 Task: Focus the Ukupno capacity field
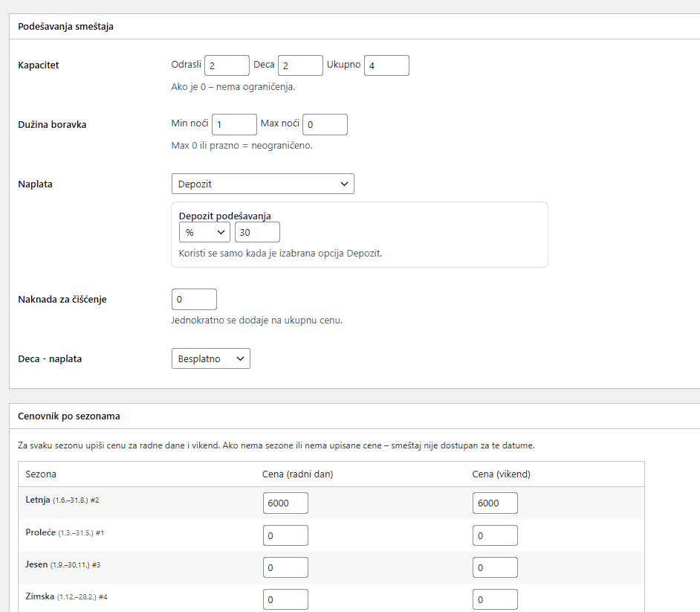tap(386, 65)
